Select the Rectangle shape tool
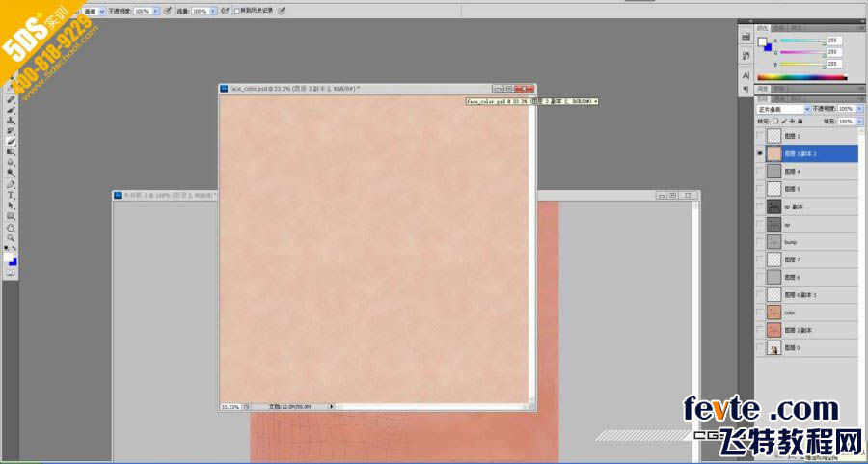The image size is (868, 464). 11,216
